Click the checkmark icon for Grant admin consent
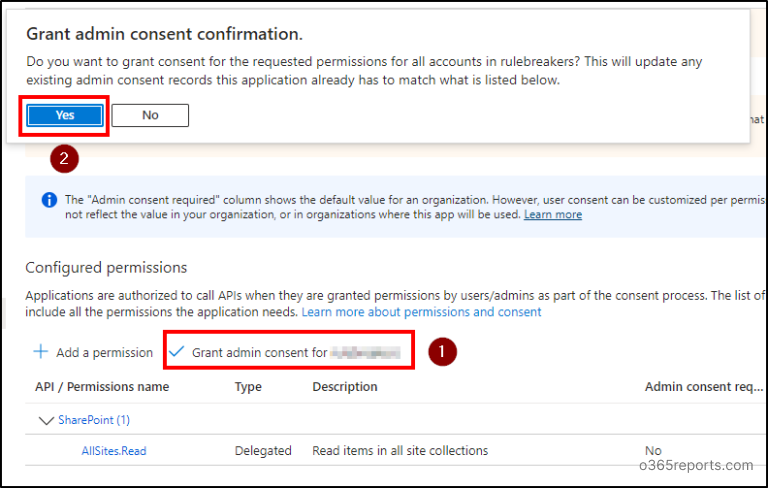 [176, 351]
